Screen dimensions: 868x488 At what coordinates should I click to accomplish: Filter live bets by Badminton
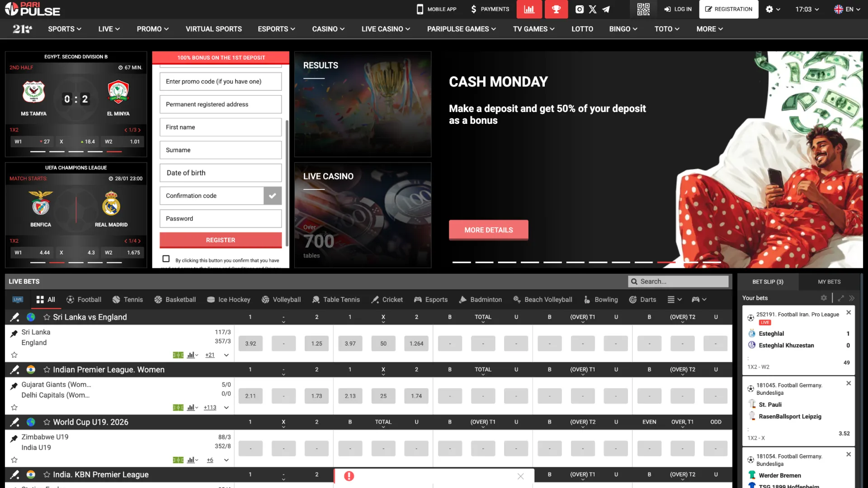pyautogui.click(x=480, y=300)
